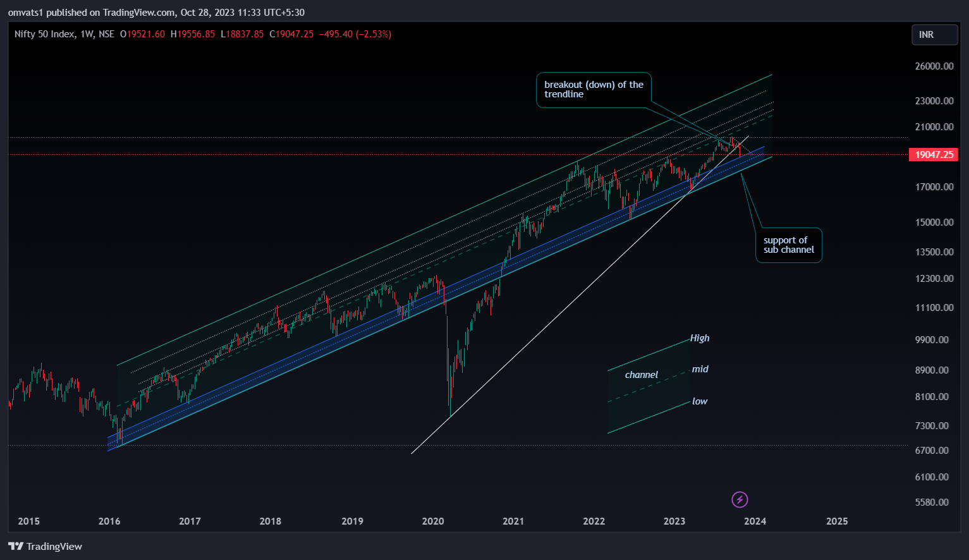Click the 9900.00 price axis label
This screenshot has width=969, height=560.
coord(932,340)
